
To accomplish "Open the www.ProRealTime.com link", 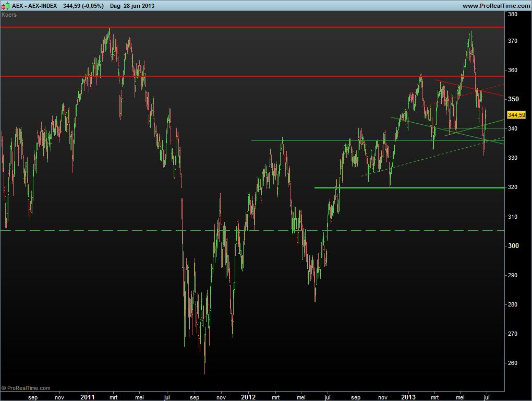I will (495, 6).
